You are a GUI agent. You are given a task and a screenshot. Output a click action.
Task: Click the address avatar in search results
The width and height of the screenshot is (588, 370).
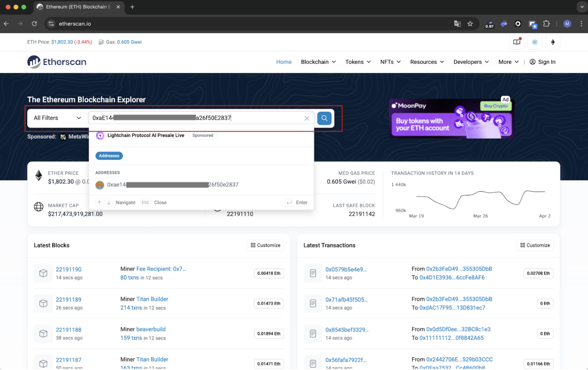[x=100, y=185]
